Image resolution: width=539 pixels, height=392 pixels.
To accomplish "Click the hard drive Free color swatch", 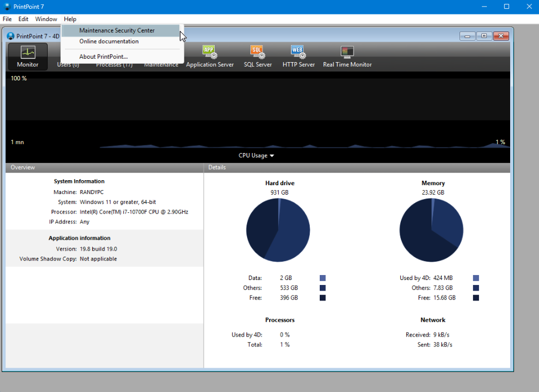I will click(323, 298).
